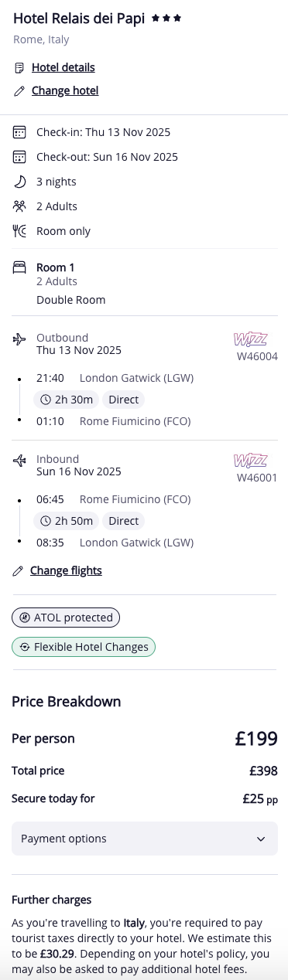Click the outbound 2h 30m duration chip
The height and width of the screenshot is (980, 288).
[x=66, y=400]
